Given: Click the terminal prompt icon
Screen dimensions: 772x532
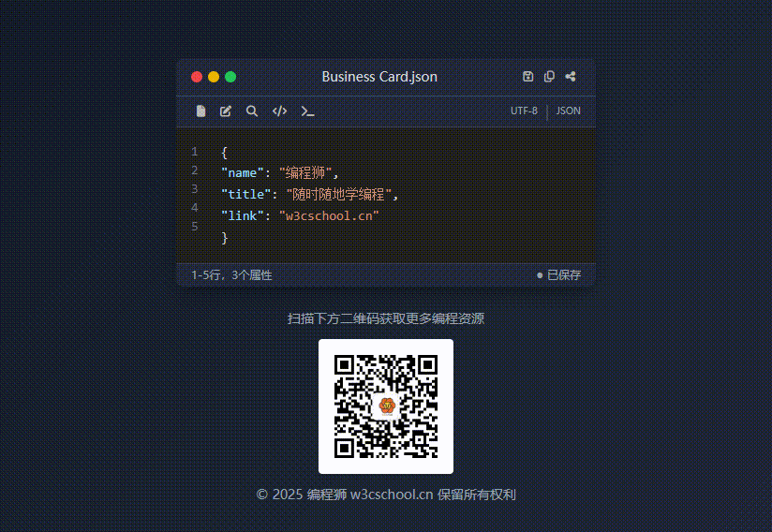Looking at the screenshot, I should [x=307, y=111].
